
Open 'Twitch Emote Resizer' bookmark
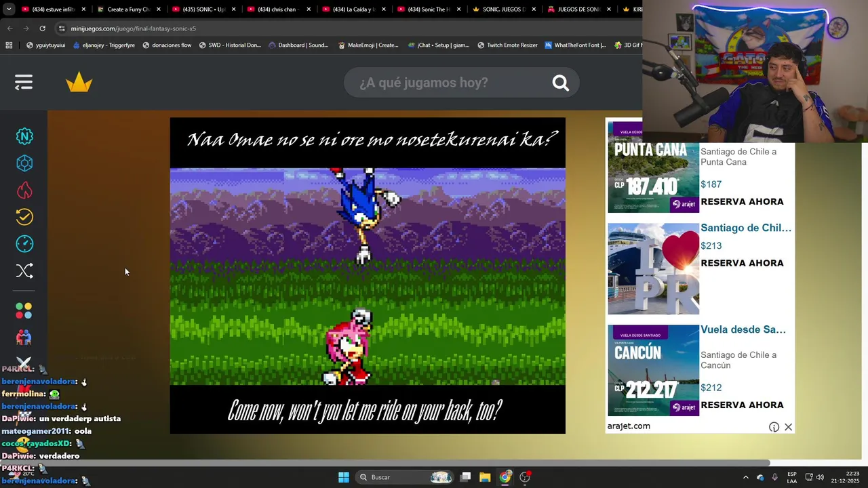[507, 45]
